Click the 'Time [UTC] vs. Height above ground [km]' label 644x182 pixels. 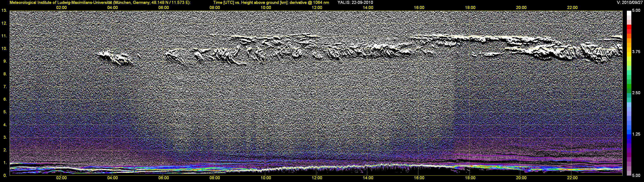(x=250, y=3)
